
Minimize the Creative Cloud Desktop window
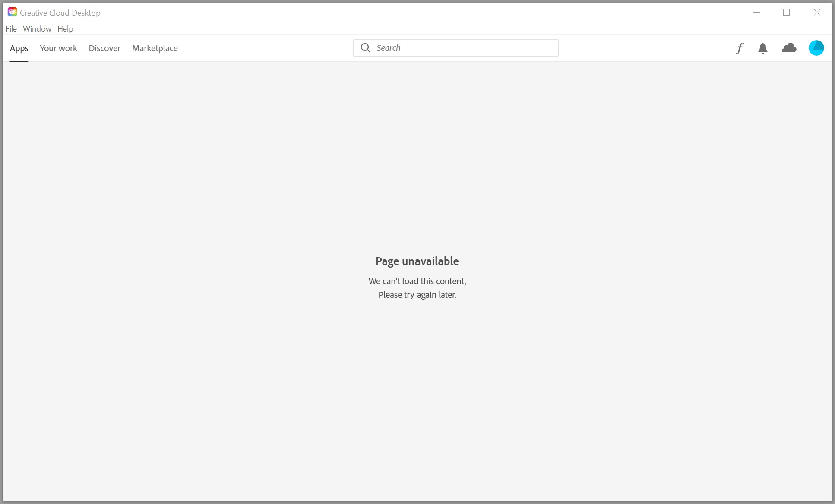(x=756, y=13)
